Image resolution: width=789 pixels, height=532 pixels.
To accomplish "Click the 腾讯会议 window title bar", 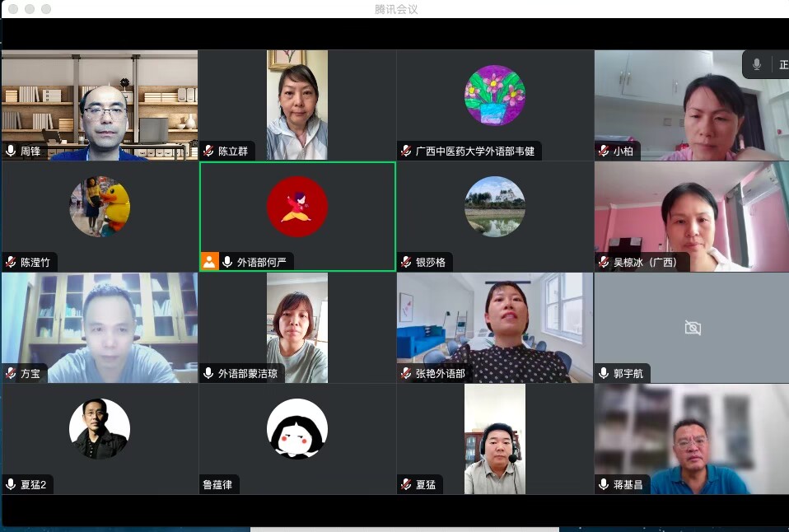I will click(395, 9).
